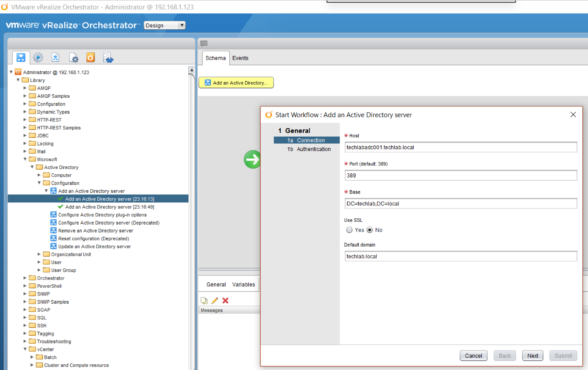The image size is (588, 370).
Task: Click the vRealize Orchestrator window title icon
Action: tap(5, 7)
